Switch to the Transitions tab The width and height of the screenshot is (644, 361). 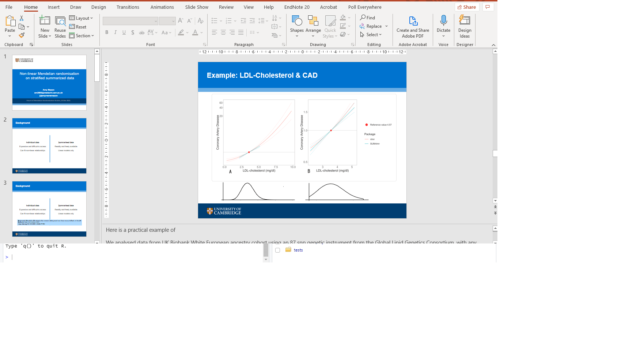[128, 7]
